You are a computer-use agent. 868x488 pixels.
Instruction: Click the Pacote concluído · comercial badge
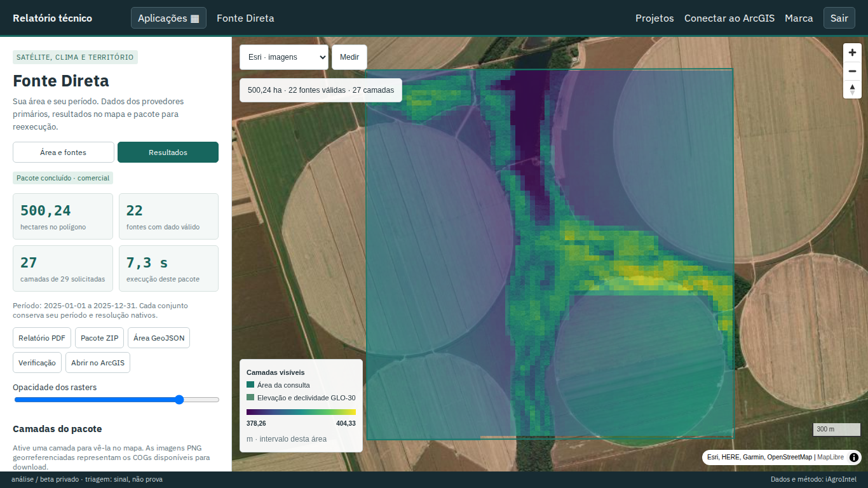(x=63, y=178)
